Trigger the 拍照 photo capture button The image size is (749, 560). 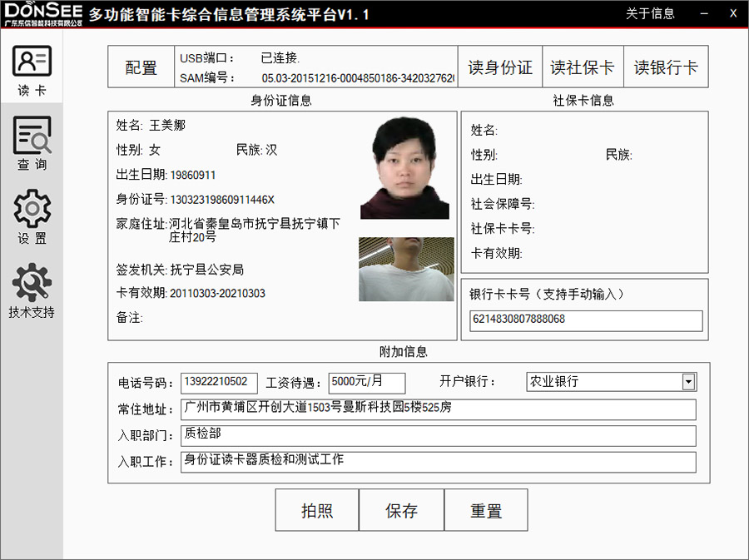pos(316,509)
